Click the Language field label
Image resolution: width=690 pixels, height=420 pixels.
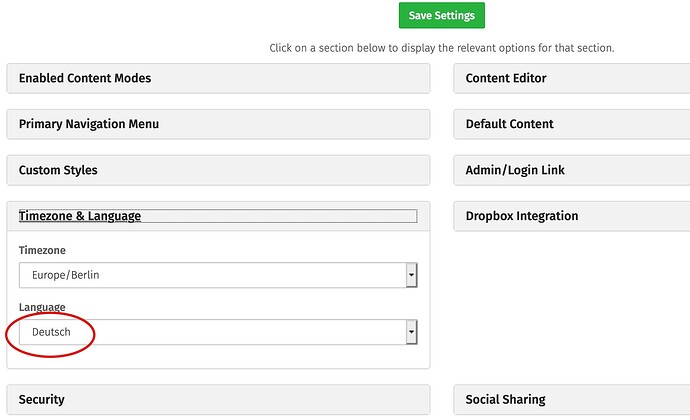point(42,307)
